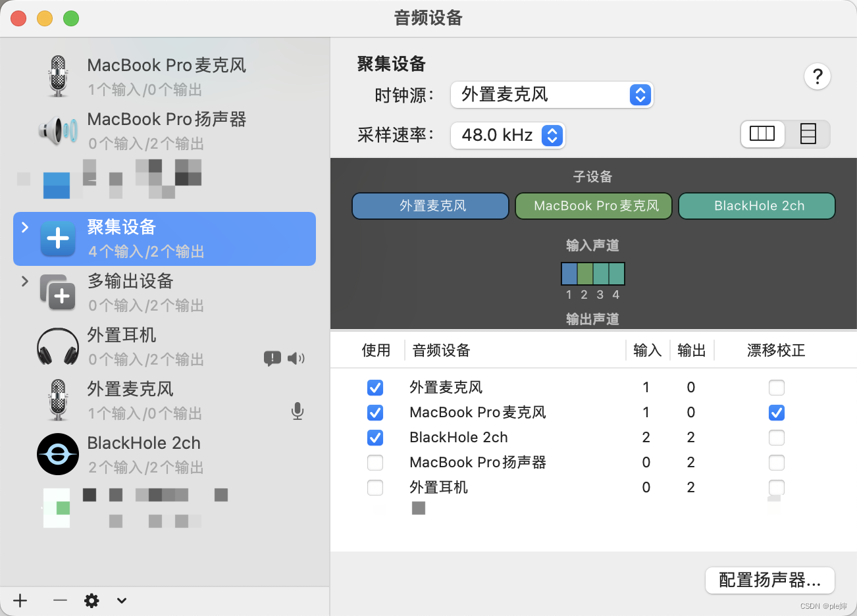
Task: Select 聚集设备 name in the sidebar
Action: coord(122,227)
